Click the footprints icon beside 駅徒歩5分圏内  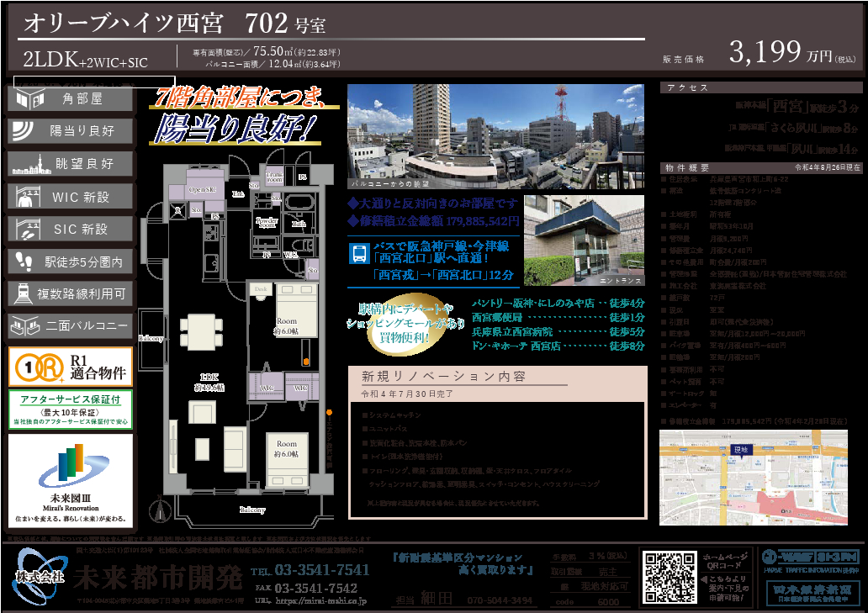click(x=27, y=262)
